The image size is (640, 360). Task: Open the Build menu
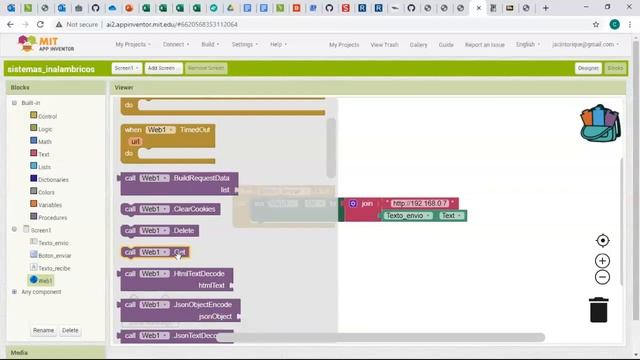coord(210,44)
